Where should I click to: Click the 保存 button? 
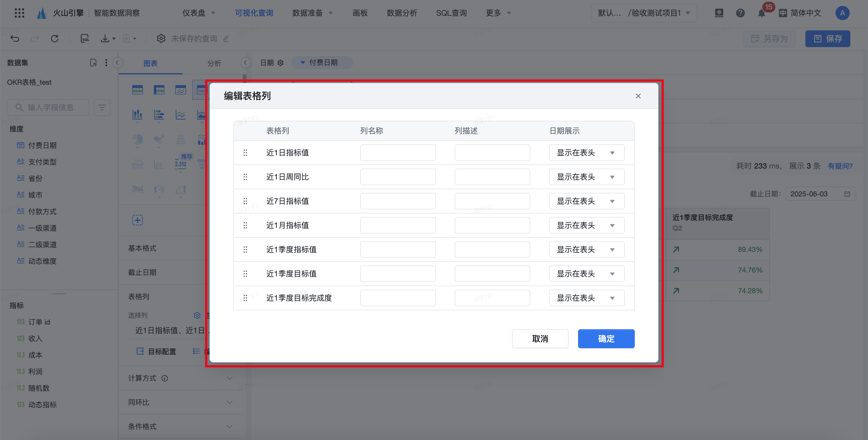828,39
